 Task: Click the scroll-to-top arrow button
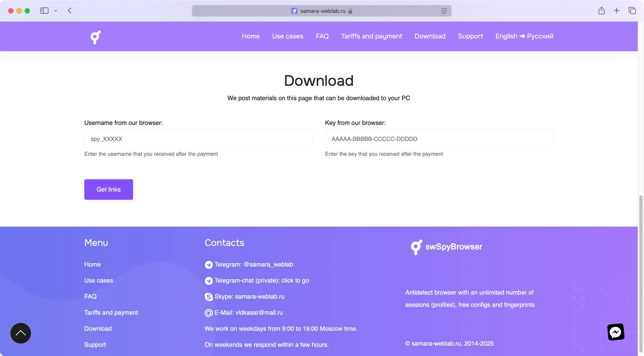[21, 333]
